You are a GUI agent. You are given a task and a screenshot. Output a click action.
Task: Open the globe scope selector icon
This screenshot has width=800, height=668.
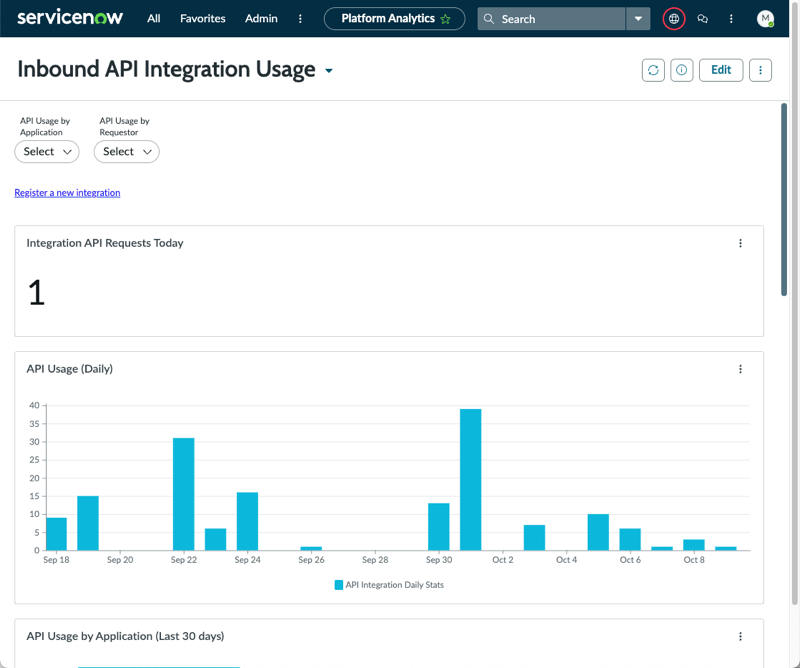click(x=673, y=19)
